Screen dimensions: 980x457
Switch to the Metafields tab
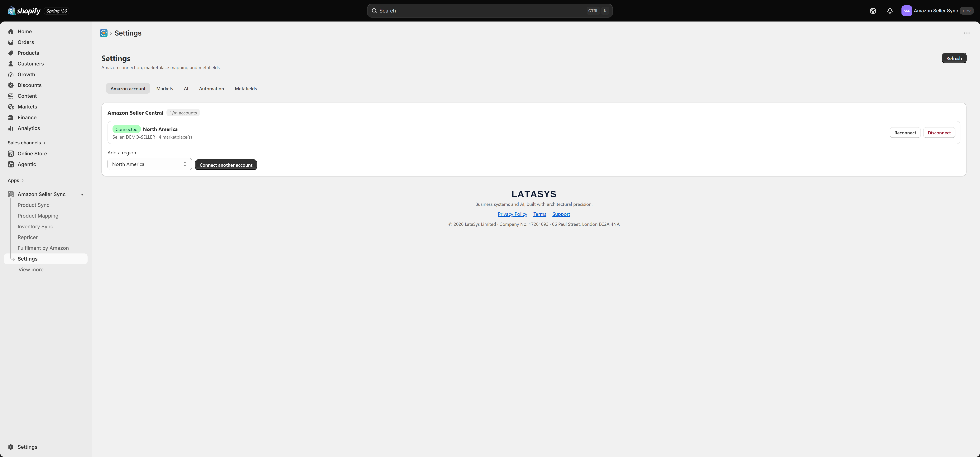pyautogui.click(x=246, y=89)
